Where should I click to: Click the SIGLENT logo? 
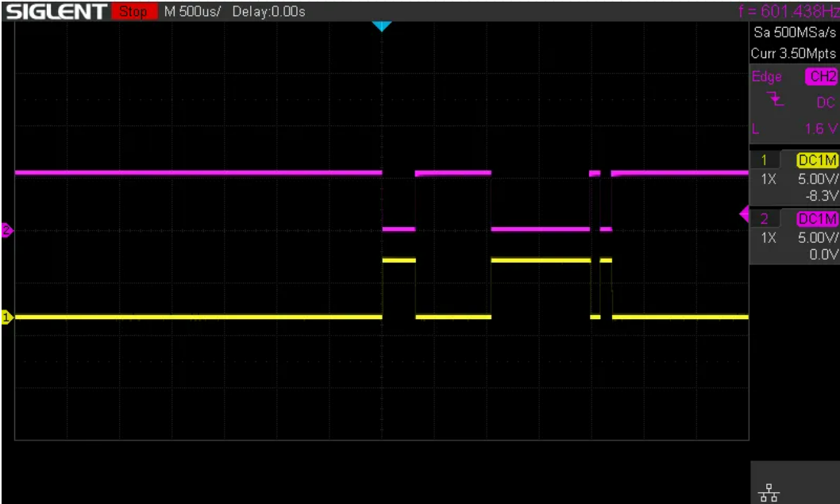[57, 11]
